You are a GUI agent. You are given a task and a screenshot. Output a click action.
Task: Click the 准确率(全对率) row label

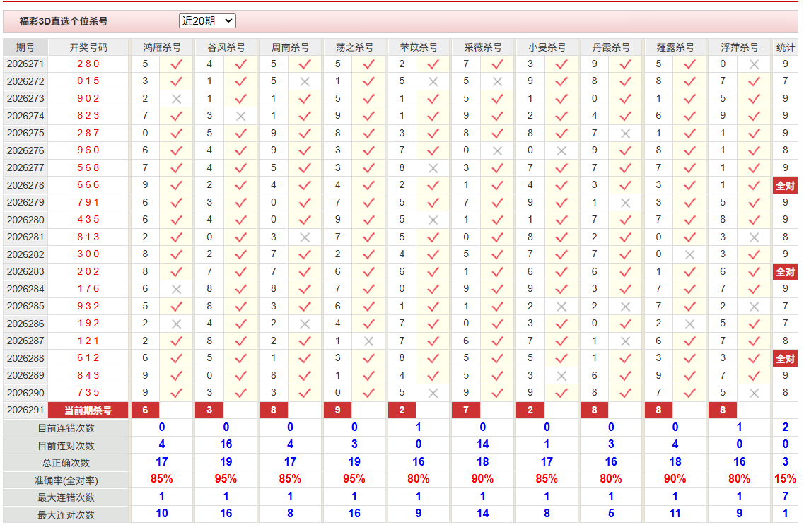click(x=66, y=480)
